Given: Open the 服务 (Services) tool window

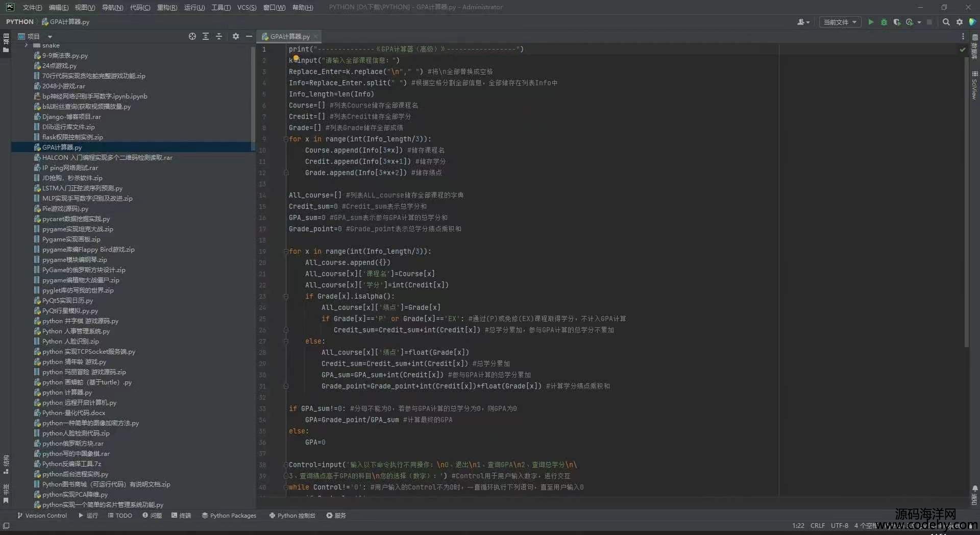Looking at the screenshot, I should 336,516.
